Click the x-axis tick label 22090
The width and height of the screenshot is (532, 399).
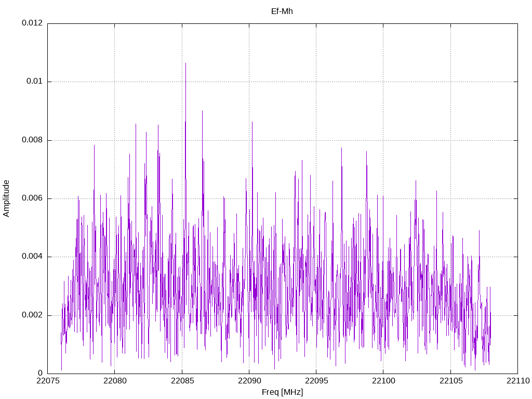(249, 381)
